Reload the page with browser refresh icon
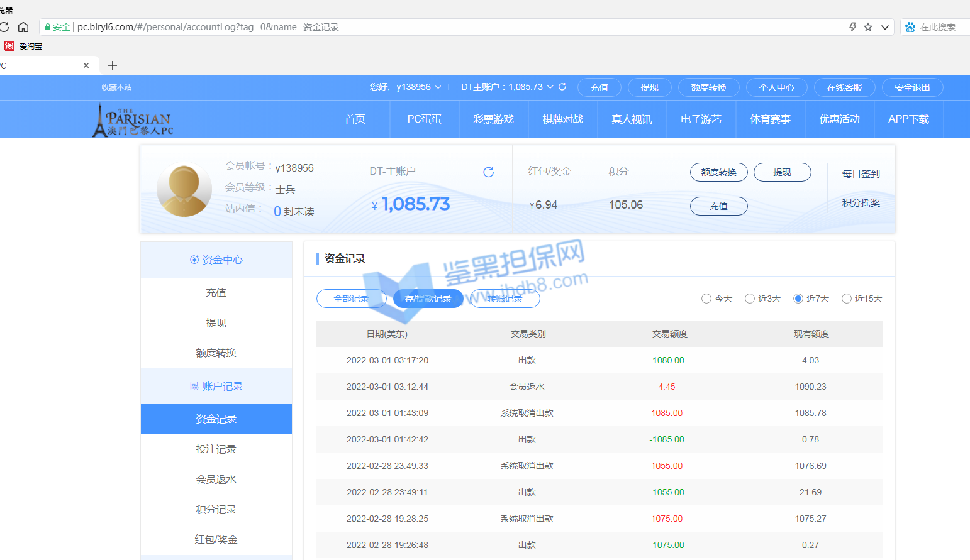This screenshot has width=970, height=560. pos(4,27)
